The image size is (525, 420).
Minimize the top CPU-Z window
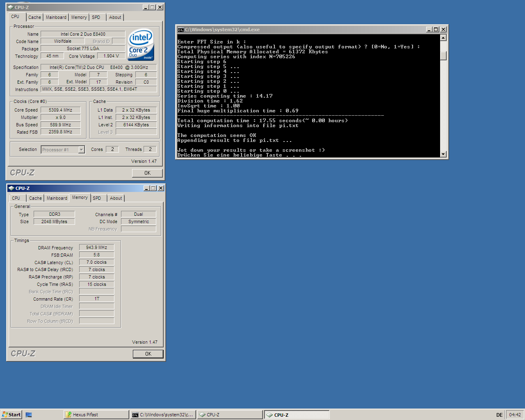[x=146, y=7]
